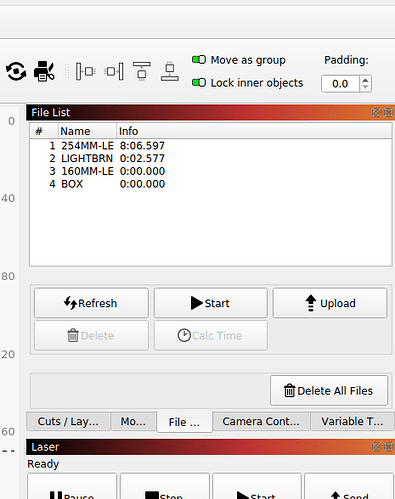The image size is (395, 499).
Task: Click the dock objects to top icon
Action: (x=142, y=71)
